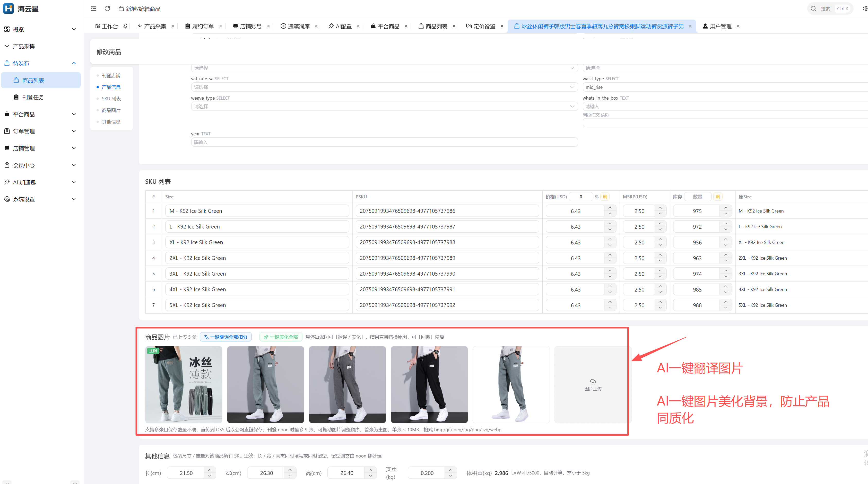
Task: Jump to 其他信息 anchor section
Action: (x=111, y=122)
